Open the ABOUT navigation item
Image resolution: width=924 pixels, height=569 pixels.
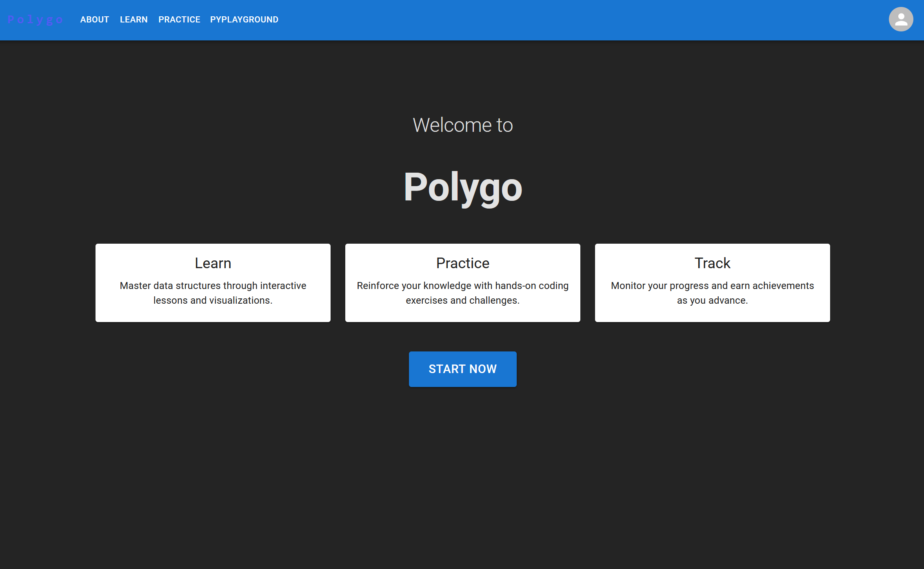pyautogui.click(x=95, y=20)
